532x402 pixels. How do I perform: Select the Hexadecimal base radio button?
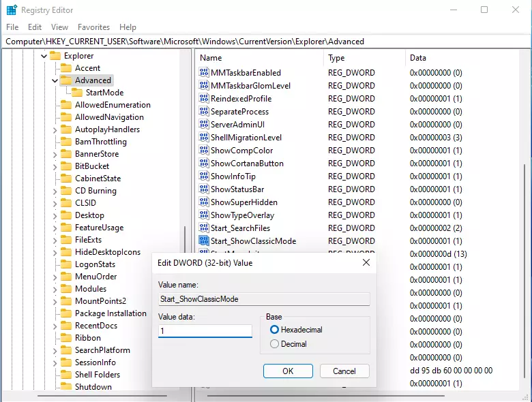click(x=274, y=330)
